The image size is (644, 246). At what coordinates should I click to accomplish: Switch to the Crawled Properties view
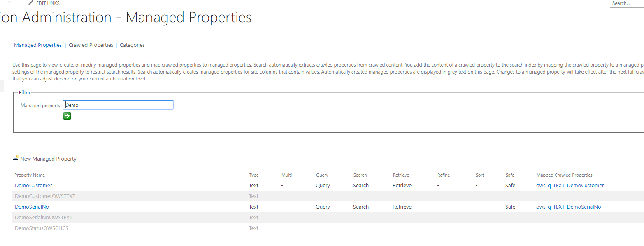[91, 45]
